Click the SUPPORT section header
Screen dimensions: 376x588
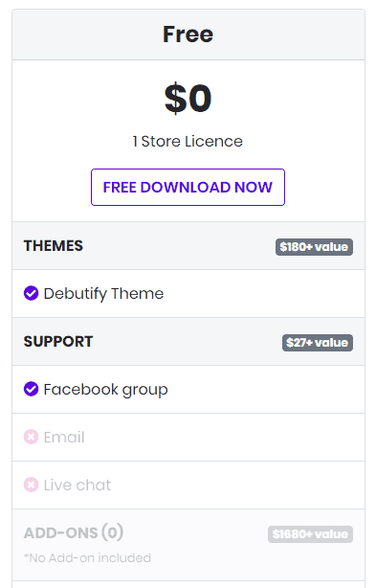click(58, 342)
